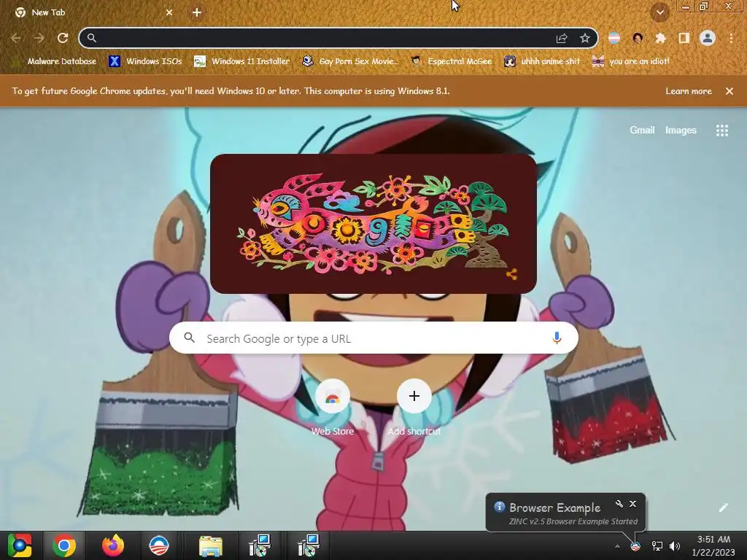Reload the page with the refresh icon
Screen dimensions: 747x560
pyautogui.click(x=63, y=38)
